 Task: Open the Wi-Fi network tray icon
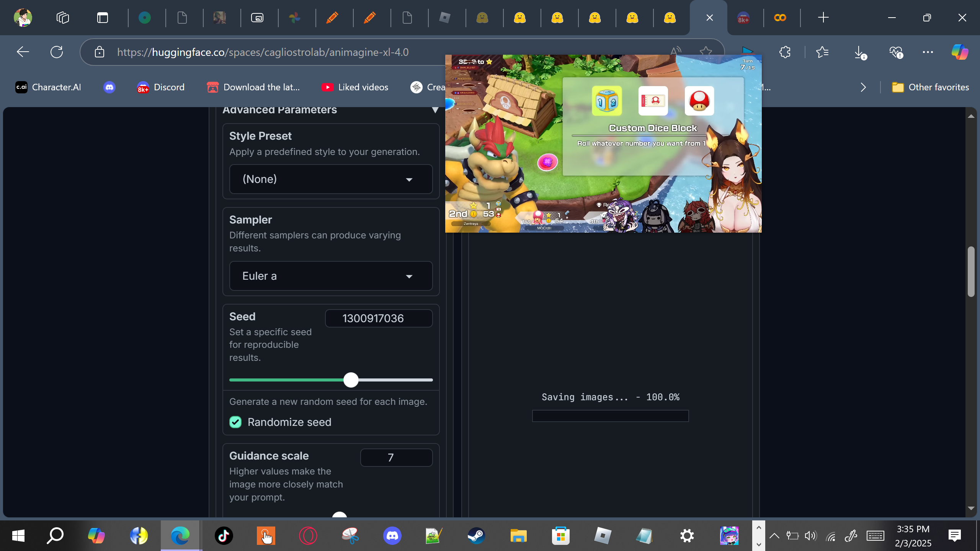coord(830,536)
